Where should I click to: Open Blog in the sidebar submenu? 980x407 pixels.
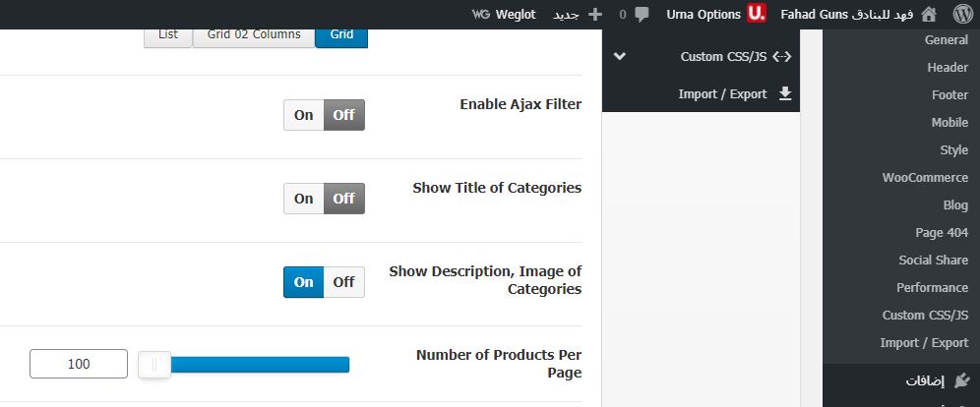[x=955, y=204]
